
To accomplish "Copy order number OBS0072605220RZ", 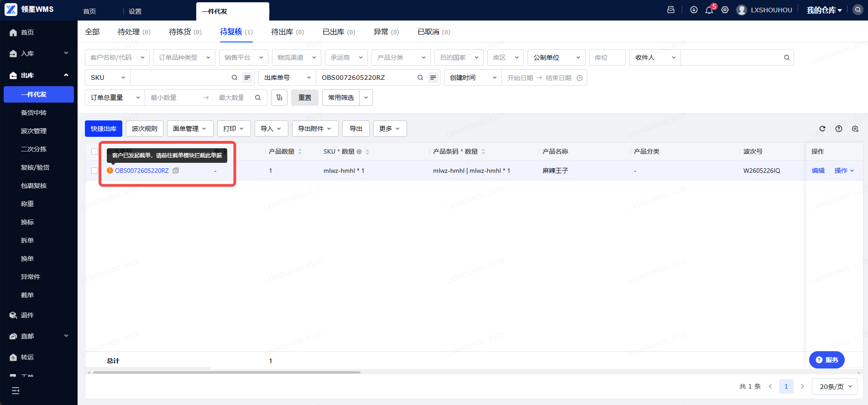I will (176, 171).
